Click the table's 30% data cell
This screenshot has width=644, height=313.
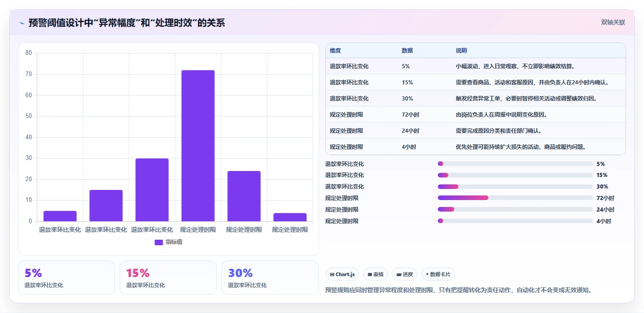(x=407, y=99)
